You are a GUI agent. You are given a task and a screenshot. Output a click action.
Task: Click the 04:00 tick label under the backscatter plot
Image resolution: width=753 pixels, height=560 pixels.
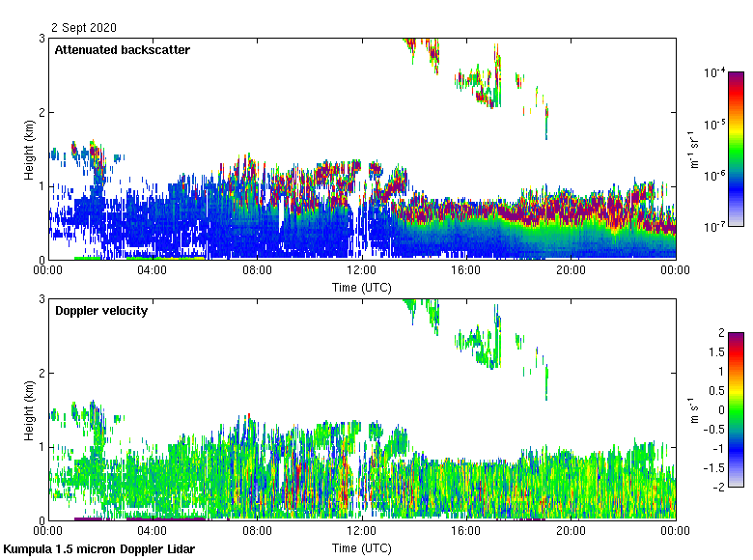(153, 270)
